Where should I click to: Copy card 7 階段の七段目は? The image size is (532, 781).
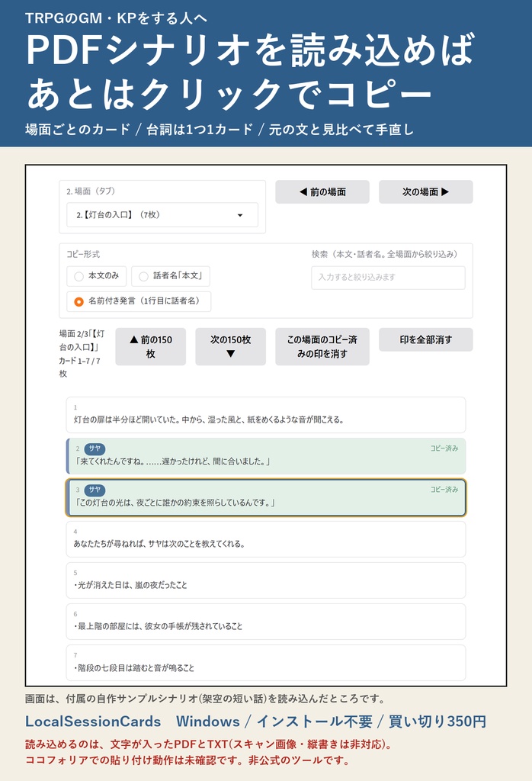(x=266, y=663)
